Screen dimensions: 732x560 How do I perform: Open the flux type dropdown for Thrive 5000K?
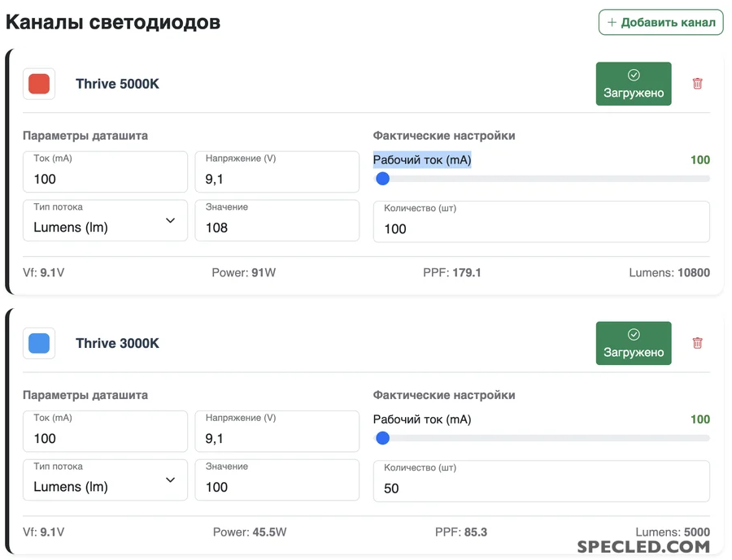(105, 220)
